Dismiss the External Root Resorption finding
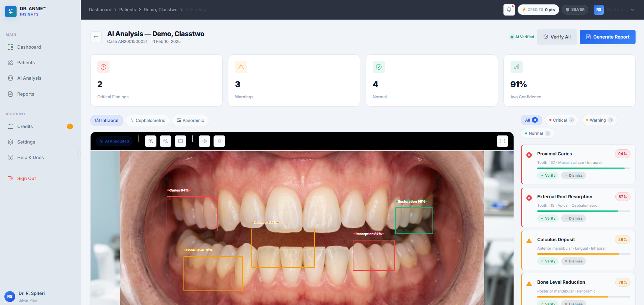The image size is (644, 305). [573, 219]
